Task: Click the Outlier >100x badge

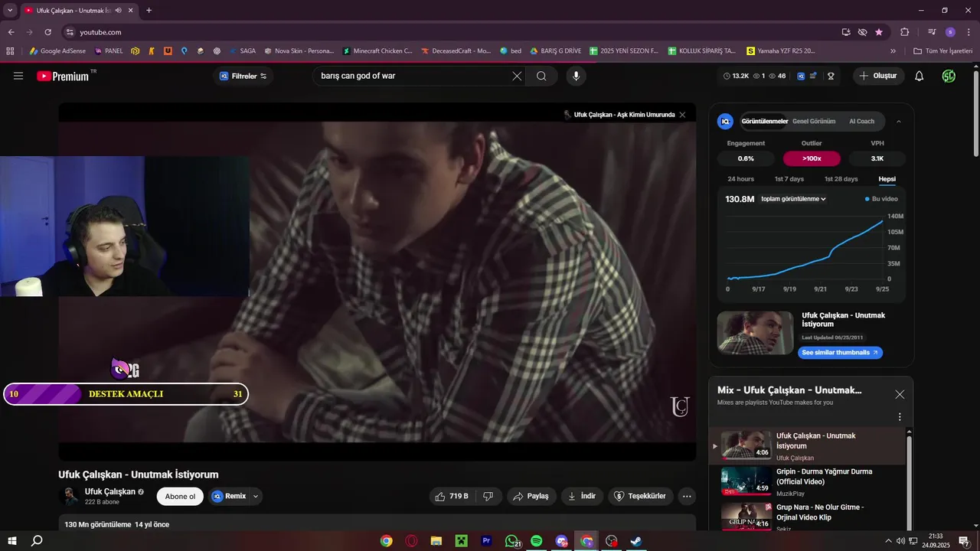Action: click(x=812, y=158)
